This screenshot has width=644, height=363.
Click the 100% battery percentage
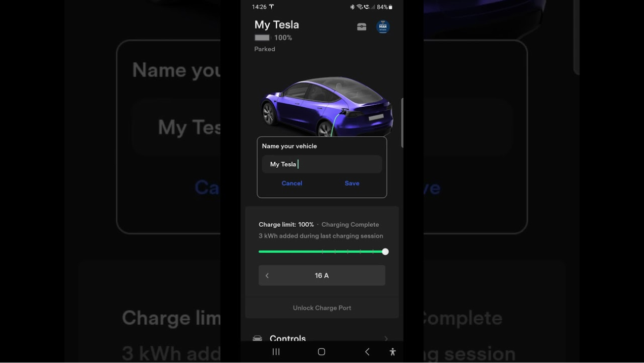tap(283, 38)
